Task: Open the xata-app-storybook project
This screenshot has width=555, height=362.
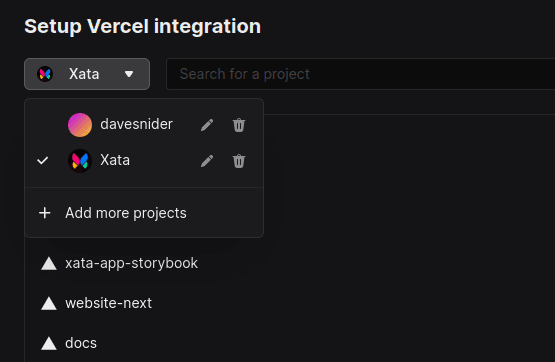Action: (131, 263)
